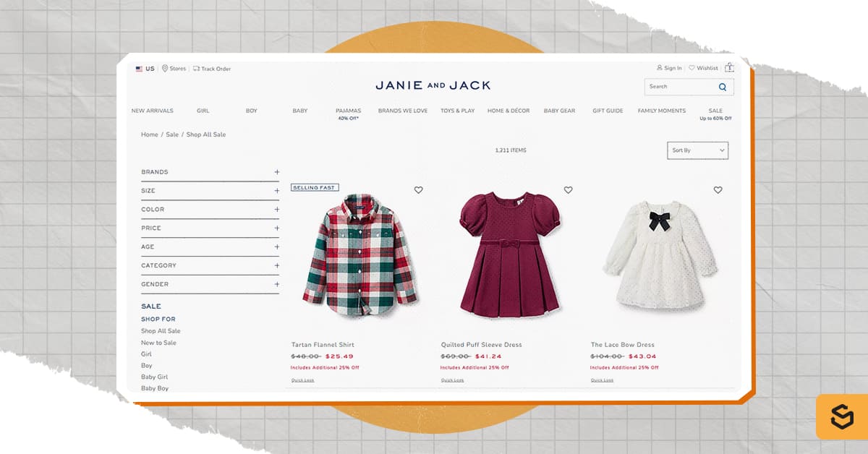Open Quilted Puff Sleeve Dress title
Viewport: 868px width, 454px height.
pos(481,345)
